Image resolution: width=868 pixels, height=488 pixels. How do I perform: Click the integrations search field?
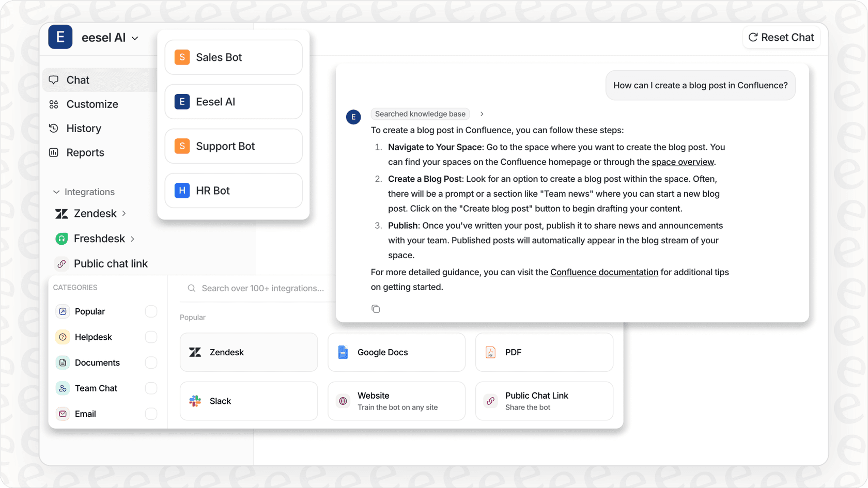coord(262,288)
